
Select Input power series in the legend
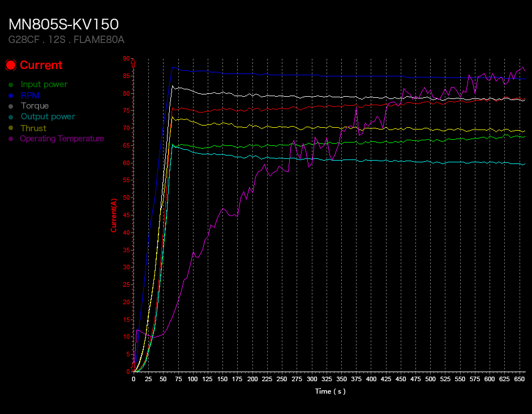pos(44,84)
